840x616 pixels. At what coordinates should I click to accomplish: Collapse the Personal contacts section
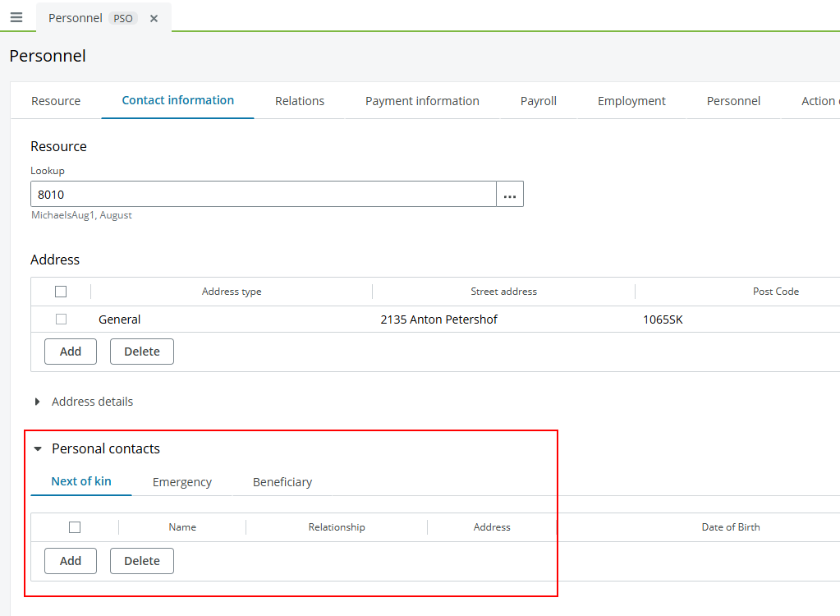38,449
